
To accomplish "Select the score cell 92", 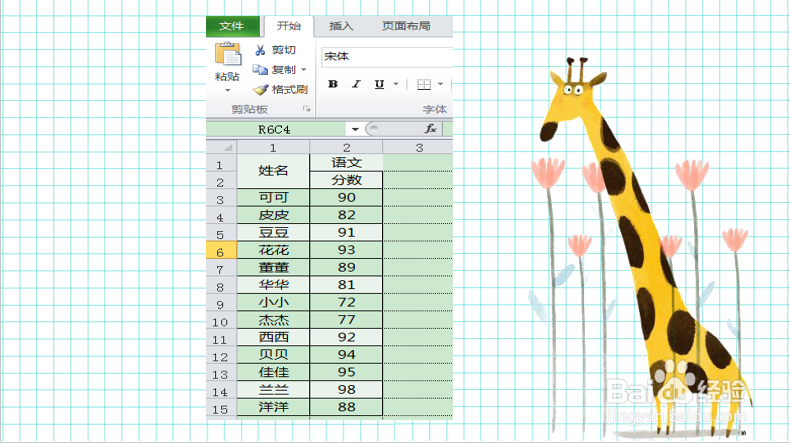I will pyautogui.click(x=347, y=337).
